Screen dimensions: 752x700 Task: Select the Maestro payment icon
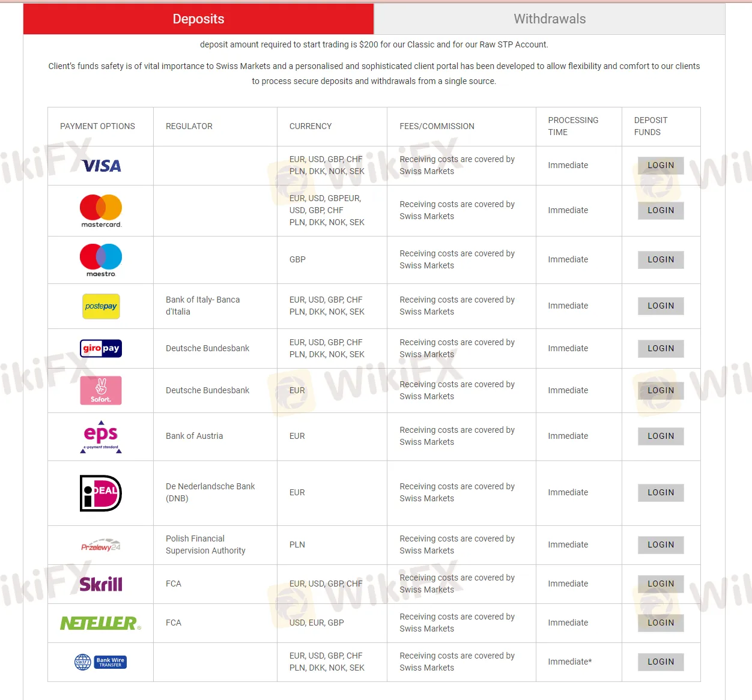click(x=100, y=259)
